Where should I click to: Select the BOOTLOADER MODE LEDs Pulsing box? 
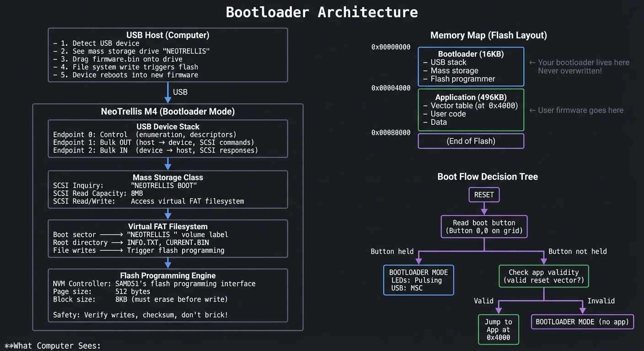[418, 280]
